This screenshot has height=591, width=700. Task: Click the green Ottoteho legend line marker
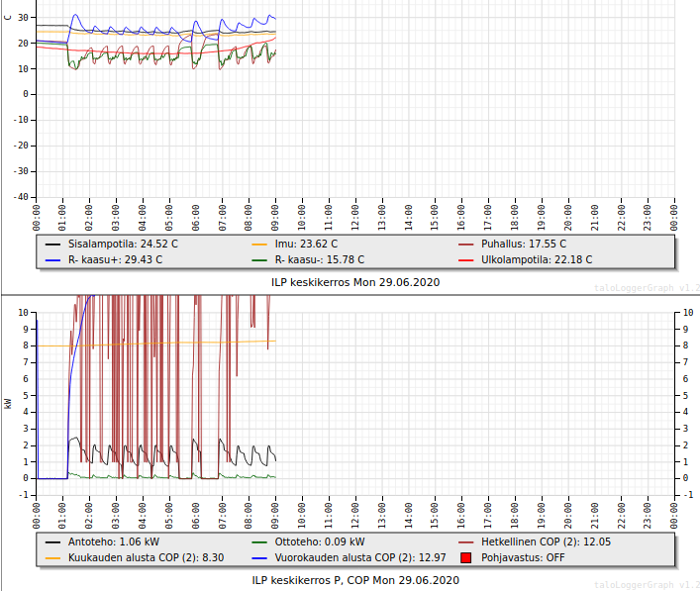point(260,542)
